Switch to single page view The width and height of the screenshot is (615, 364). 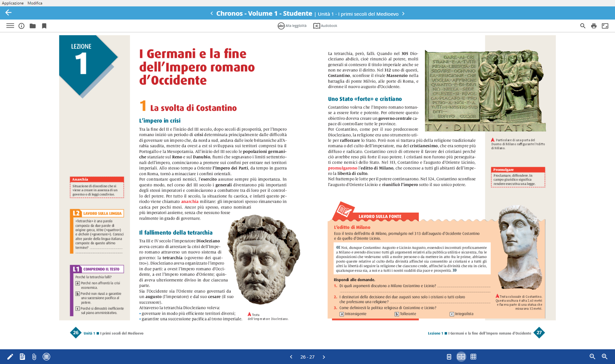coord(449,357)
